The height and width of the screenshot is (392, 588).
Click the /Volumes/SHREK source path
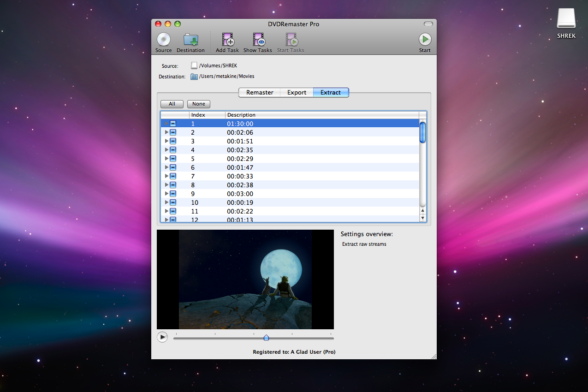coord(218,66)
